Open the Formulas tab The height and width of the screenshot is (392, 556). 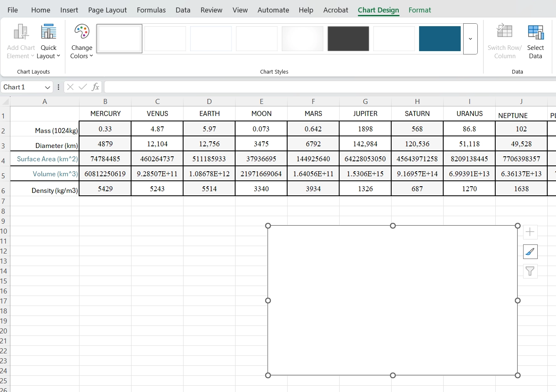tap(151, 10)
